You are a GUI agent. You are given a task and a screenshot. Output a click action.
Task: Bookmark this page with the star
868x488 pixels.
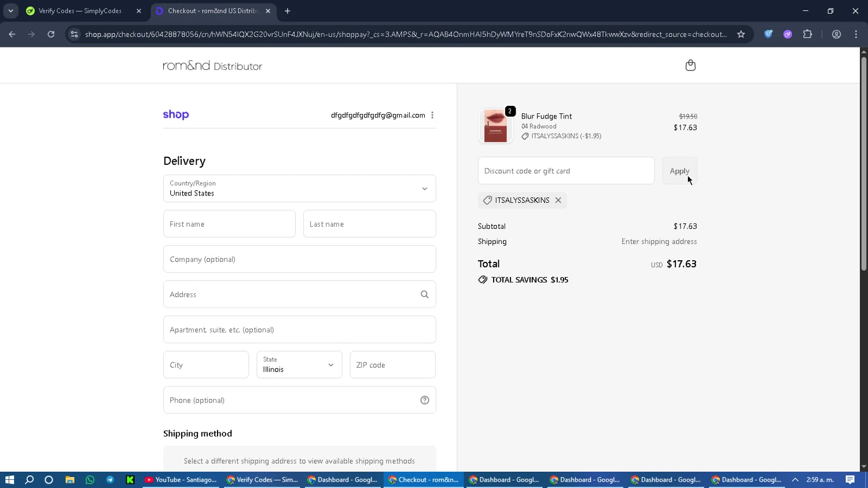[x=741, y=34]
